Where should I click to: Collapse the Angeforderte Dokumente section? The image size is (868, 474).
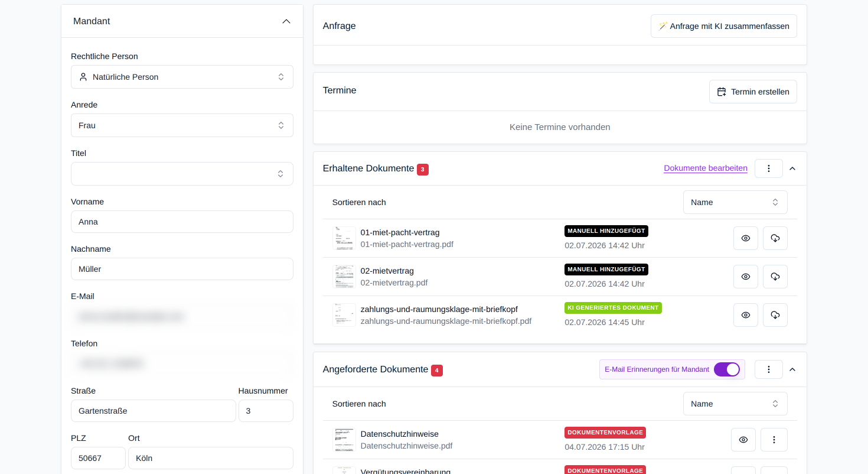[x=792, y=369]
